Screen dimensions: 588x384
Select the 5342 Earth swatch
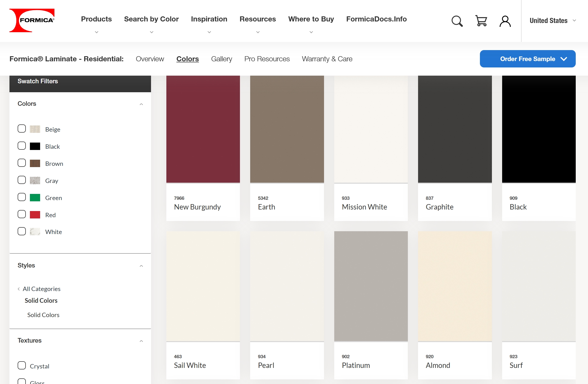click(x=287, y=129)
